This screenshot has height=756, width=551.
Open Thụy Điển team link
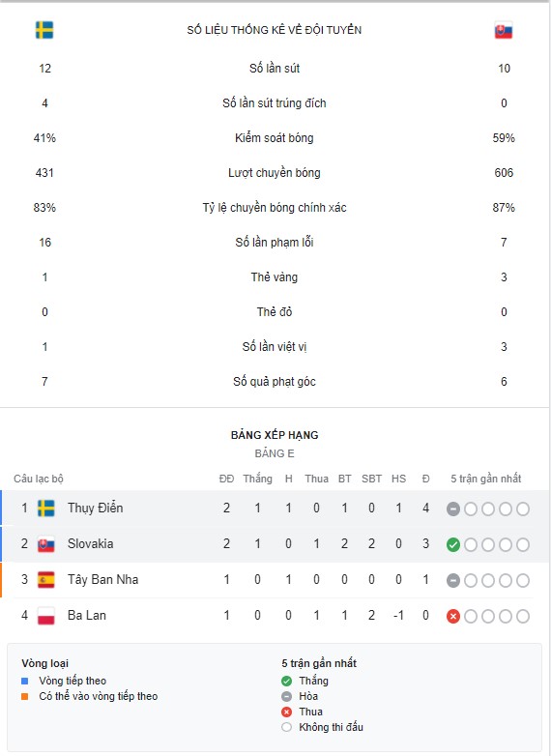point(96,509)
